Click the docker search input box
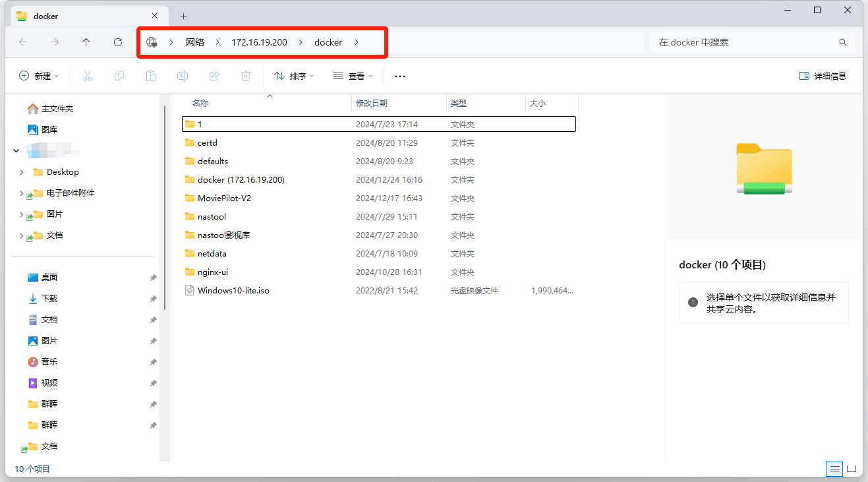Image resolution: width=868 pixels, height=482 pixels. click(x=745, y=42)
